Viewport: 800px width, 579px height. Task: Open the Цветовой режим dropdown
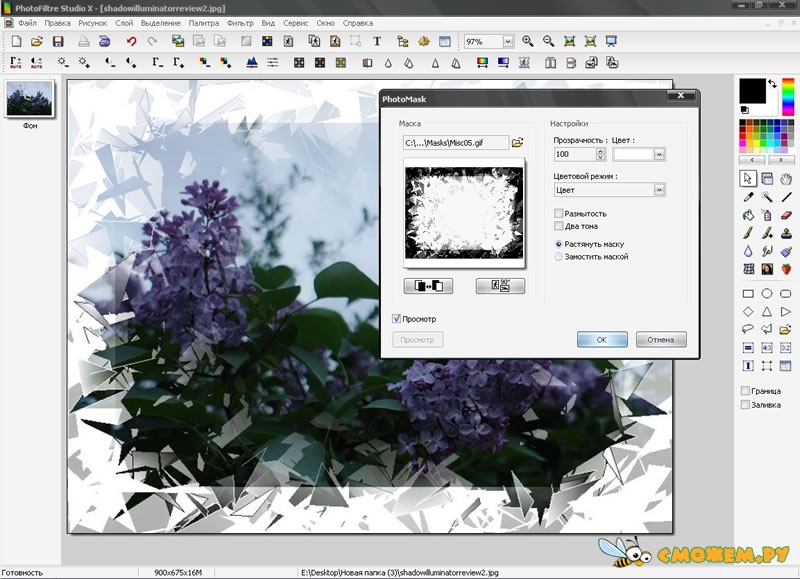(659, 190)
